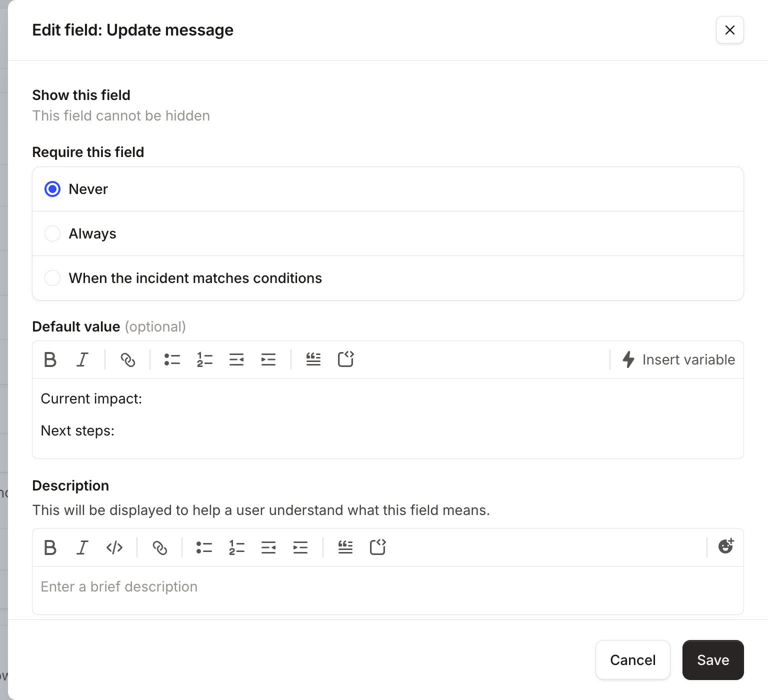Screen dimensions: 768x700
Task: Click the Default value text area
Action: click(387, 418)
